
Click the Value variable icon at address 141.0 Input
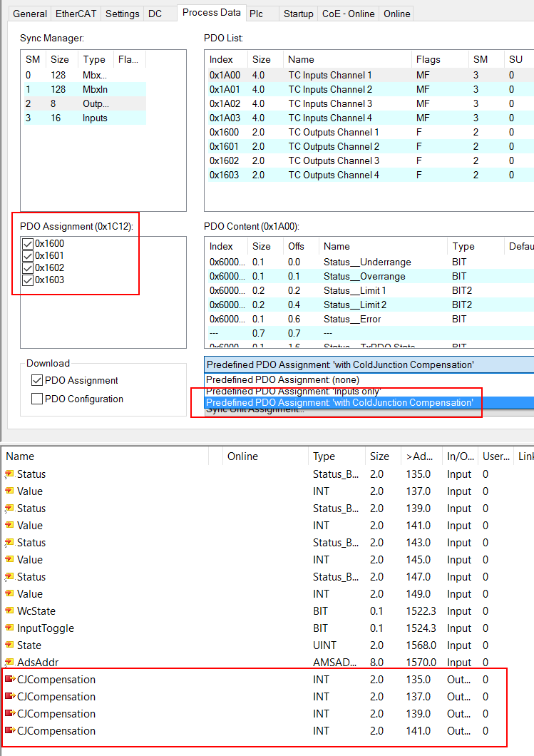pyautogui.click(x=9, y=526)
